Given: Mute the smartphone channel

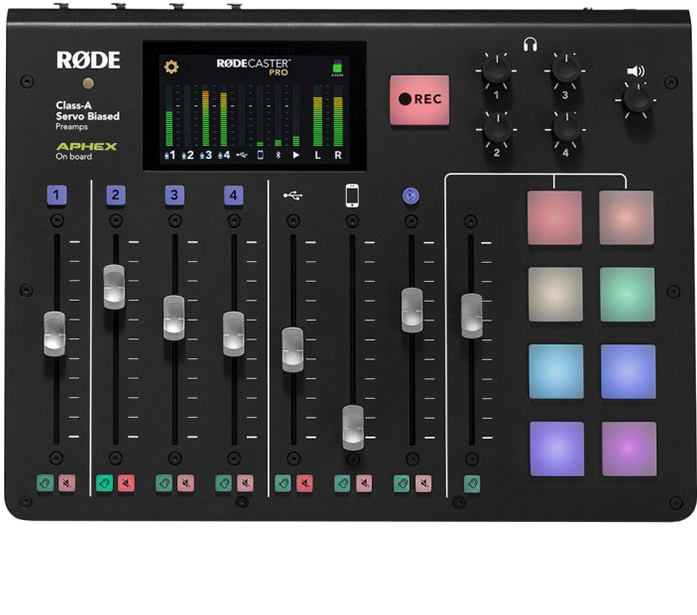Looking at the screenshot, I should (365, 483).
